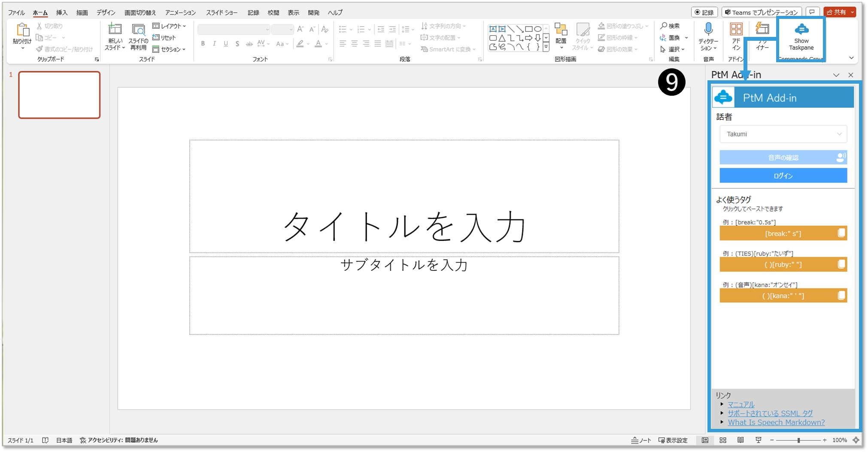Switch to the Slide Show tab
Screen dimensions: 868x452
[222, 12]
